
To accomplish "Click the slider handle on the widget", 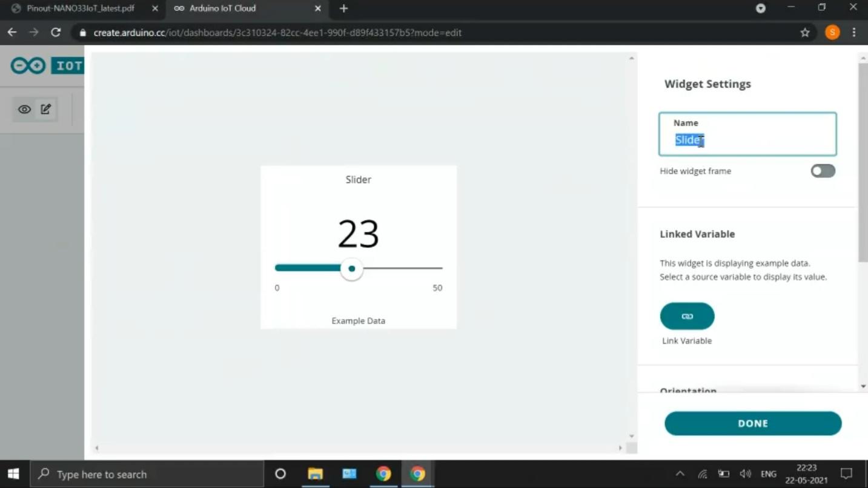I will pyautogui.click(x=351, y=268).
